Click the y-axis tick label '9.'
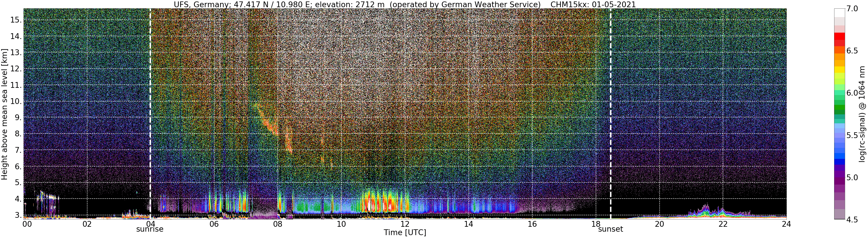This screenshot has width=868, height=238. pos(18,118)
